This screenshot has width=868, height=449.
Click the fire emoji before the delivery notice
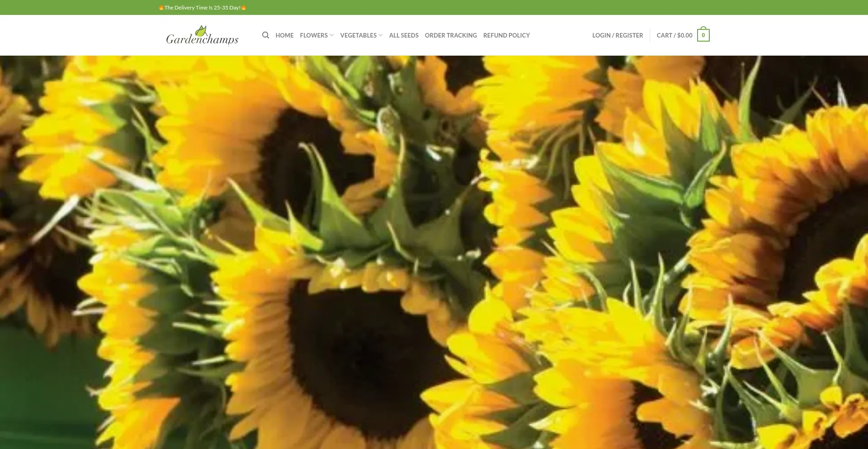point(161,8)
